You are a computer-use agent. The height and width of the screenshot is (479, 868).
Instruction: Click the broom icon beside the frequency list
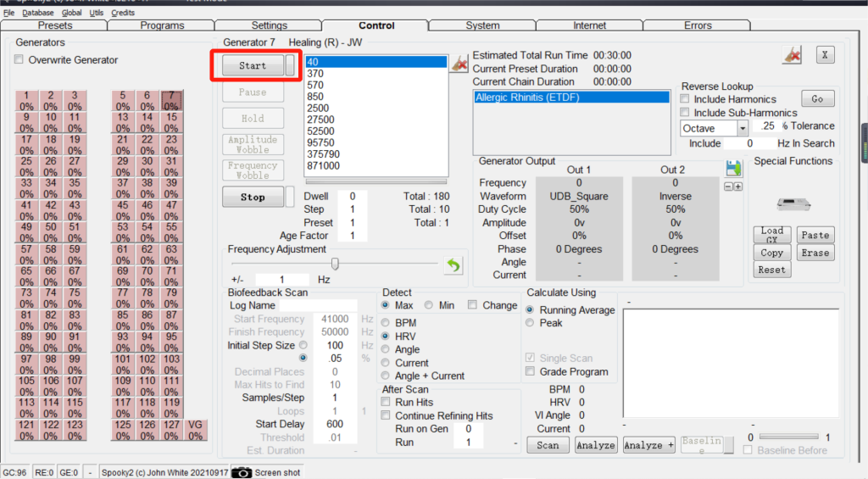pyautogui.click(x=459, y=63)
